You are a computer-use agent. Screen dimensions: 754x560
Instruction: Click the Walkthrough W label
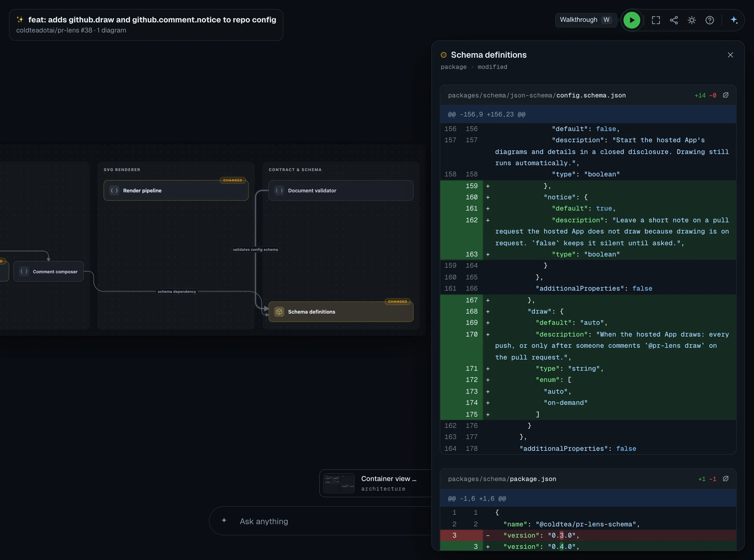[586, 20]
